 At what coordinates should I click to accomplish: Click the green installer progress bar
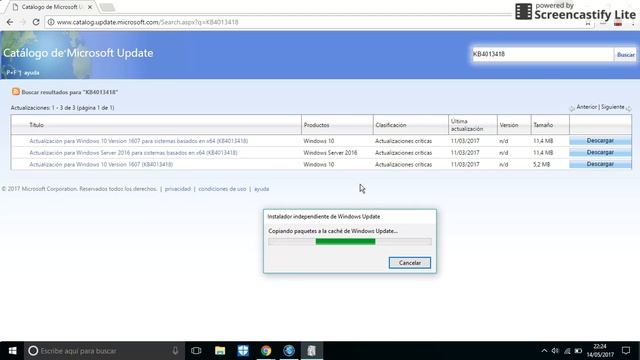(350, 242)
